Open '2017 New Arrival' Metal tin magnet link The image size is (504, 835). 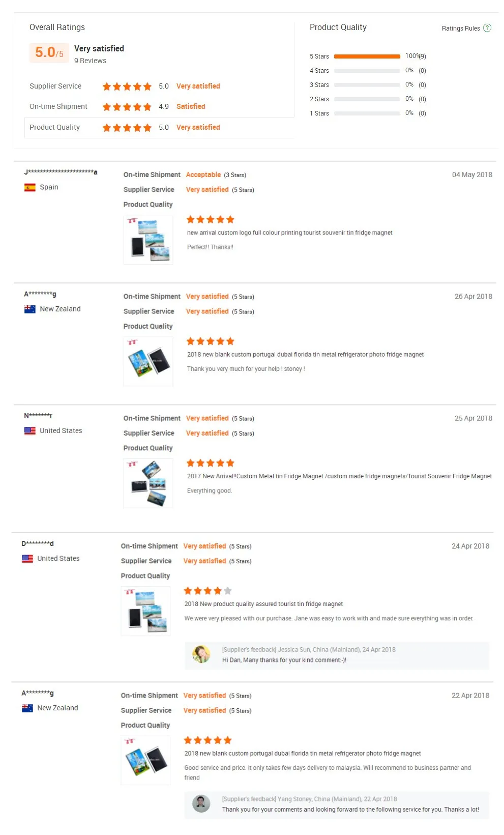(x=339, y=476)
